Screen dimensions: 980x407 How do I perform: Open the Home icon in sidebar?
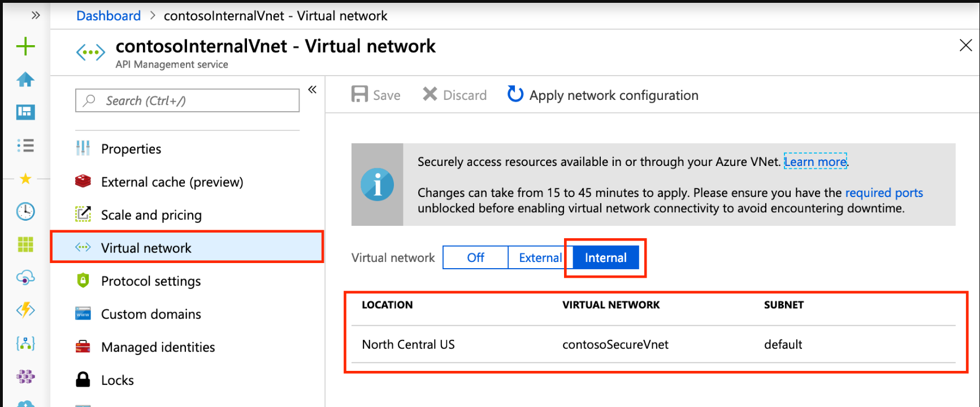(x=25, y=80)
